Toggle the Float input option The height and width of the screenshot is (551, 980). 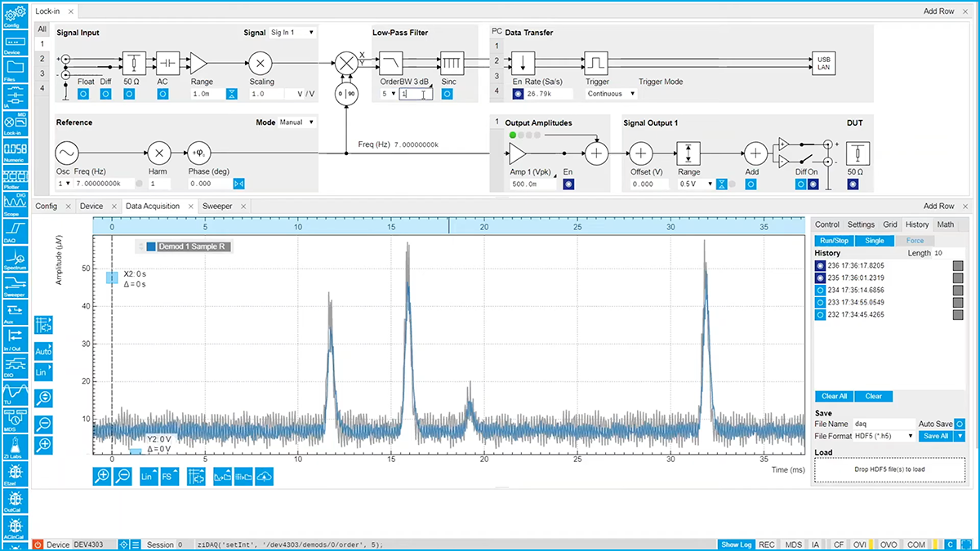[x=82, y=94]
